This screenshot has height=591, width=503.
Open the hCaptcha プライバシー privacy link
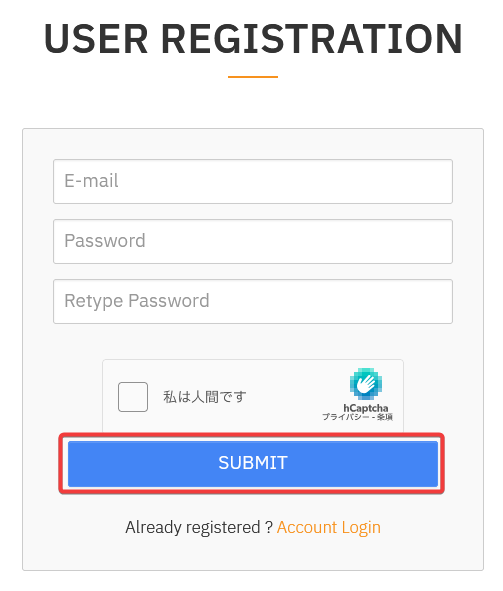(x=345, y=417)
